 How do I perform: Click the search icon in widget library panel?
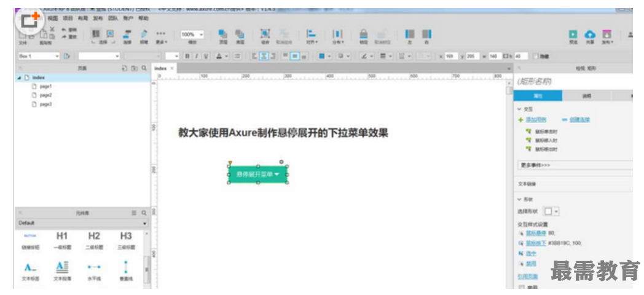coord(144,213)
